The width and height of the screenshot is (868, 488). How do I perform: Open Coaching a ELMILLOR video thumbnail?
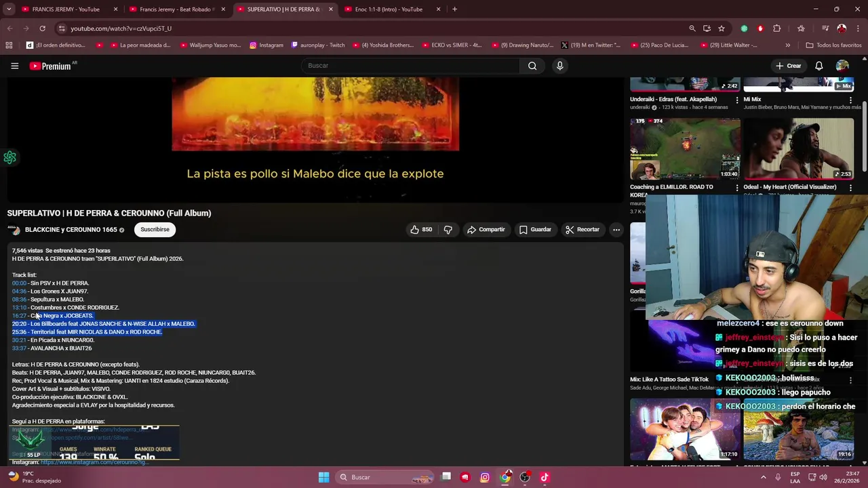685,148
